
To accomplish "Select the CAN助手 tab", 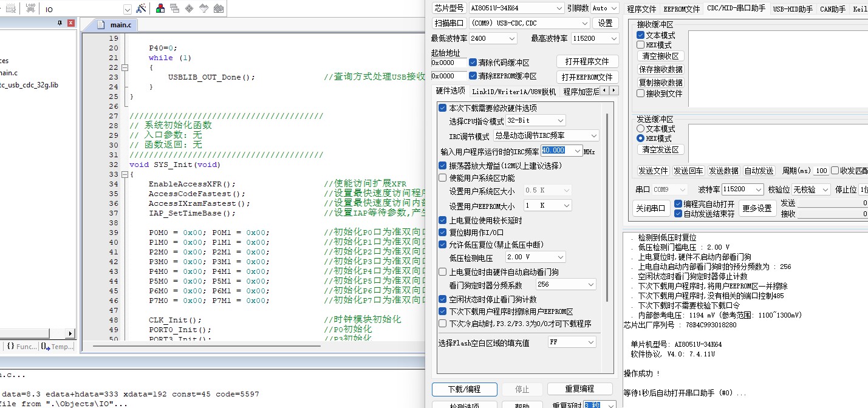I will (x=832, y=9).
